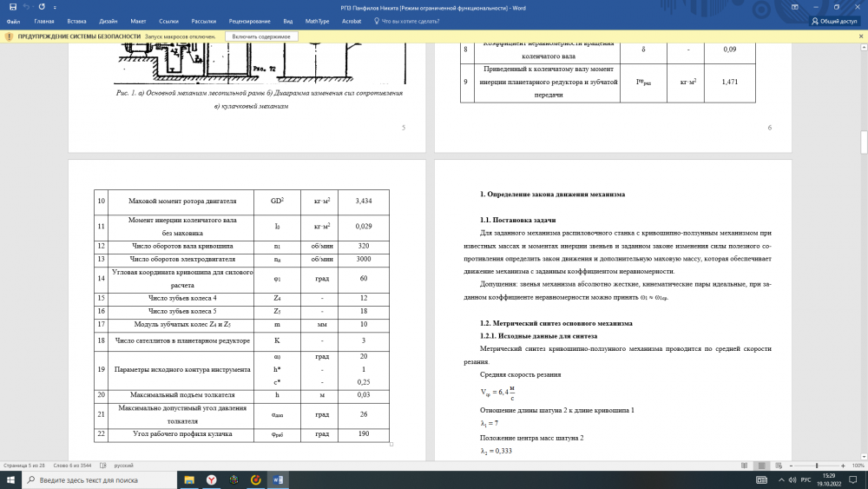Click the cell 'Максимальный подъем толкателя'

coord(182,395)
